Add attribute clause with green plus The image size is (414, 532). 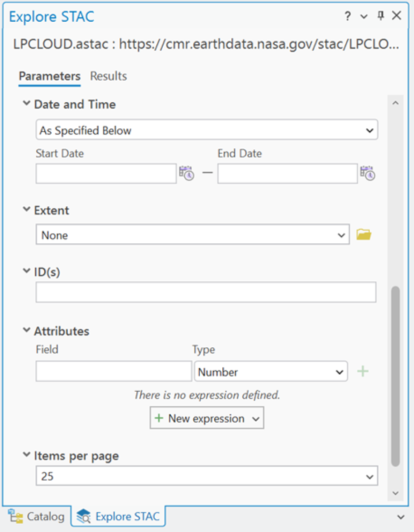click(363, 371)
